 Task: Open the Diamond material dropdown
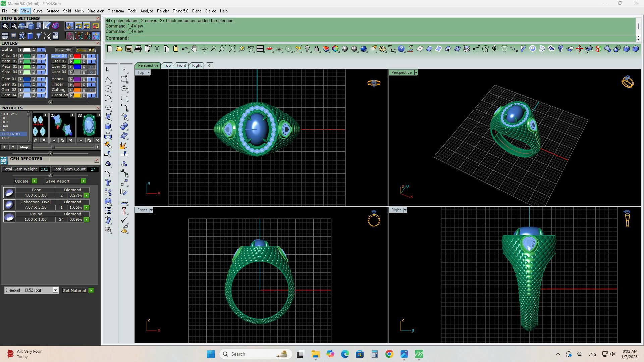(x=55, y=290)
